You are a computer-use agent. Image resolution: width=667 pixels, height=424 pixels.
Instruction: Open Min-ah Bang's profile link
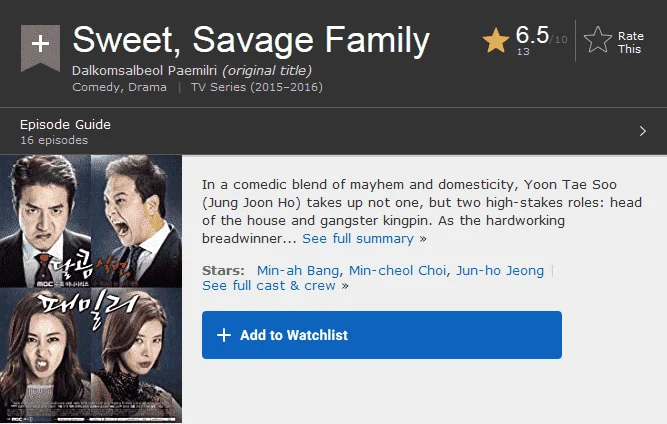pos(298,270)
